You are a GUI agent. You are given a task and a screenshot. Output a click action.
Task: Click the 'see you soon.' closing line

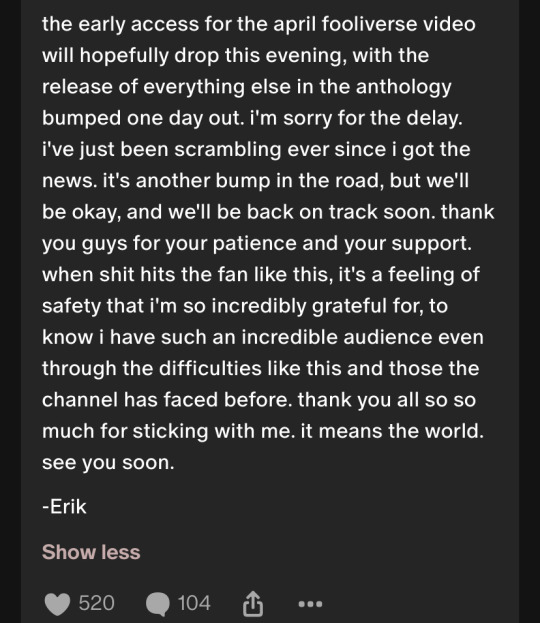(x=108, y=463)
